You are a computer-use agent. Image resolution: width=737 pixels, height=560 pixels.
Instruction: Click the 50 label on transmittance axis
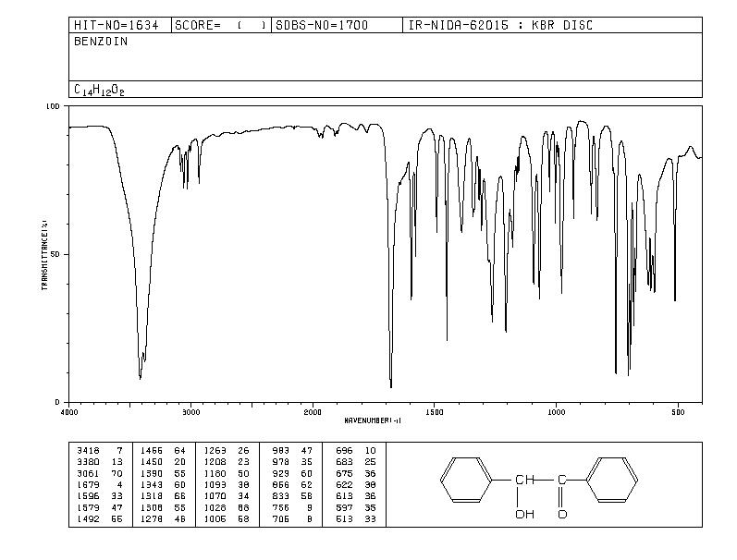tap(55, 254)
